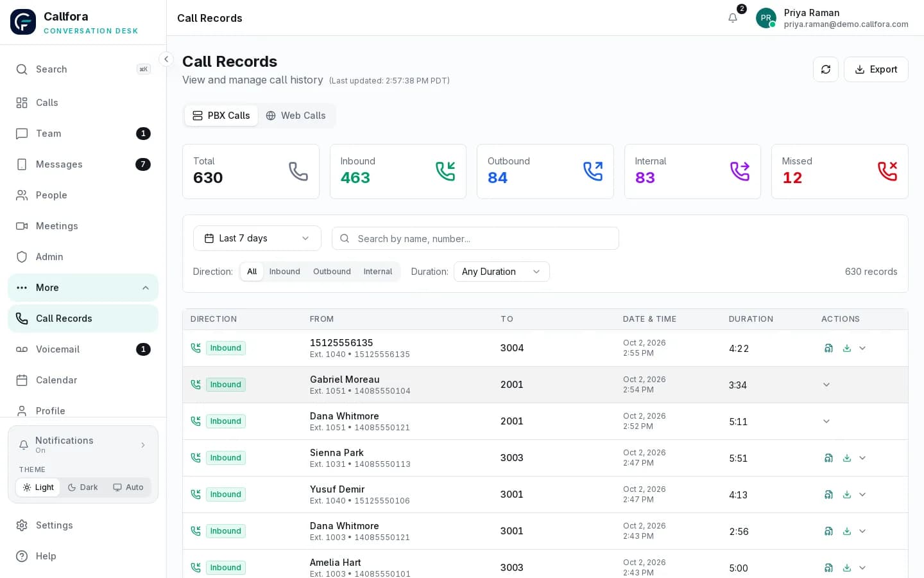Expand the Sienna Park call row chevron
This screenshot has width=924, height=578.
click(x=862, y=458)
